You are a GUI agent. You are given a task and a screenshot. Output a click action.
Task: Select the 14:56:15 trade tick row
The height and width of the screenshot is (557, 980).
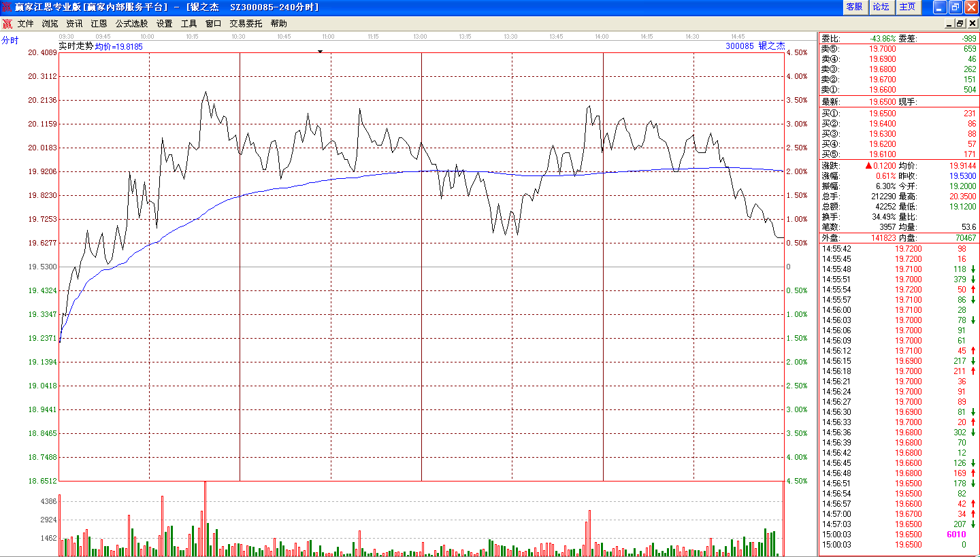(898, 361)
